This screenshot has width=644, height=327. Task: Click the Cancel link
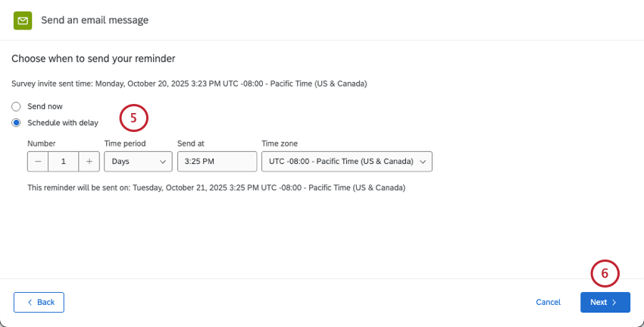[549, 302]
